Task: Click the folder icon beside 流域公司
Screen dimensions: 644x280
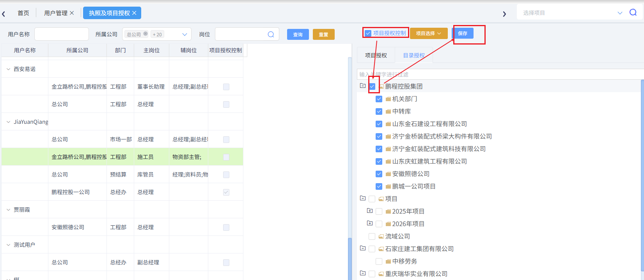Action: click(x=381, y=237)
